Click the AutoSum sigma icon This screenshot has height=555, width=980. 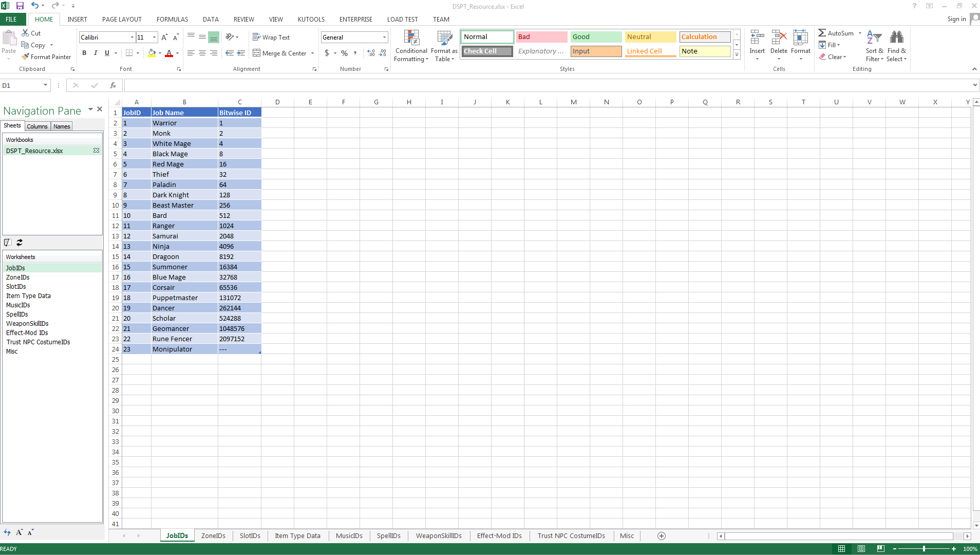tap(822, 33)
